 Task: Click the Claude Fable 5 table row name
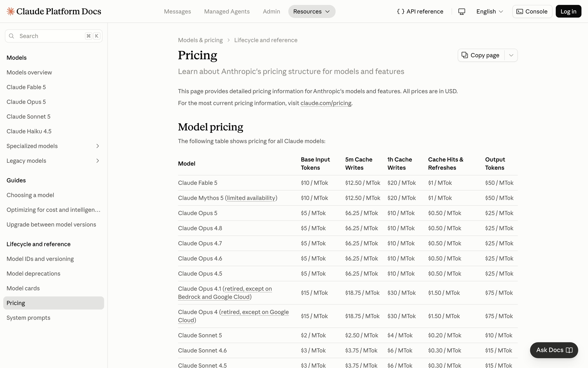click(198, 183)
